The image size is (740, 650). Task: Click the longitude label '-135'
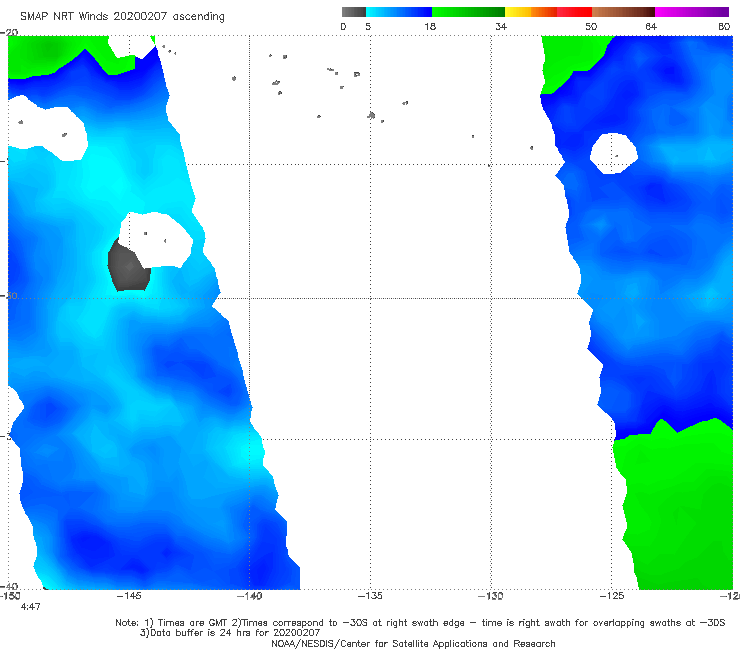pos(370,596)
